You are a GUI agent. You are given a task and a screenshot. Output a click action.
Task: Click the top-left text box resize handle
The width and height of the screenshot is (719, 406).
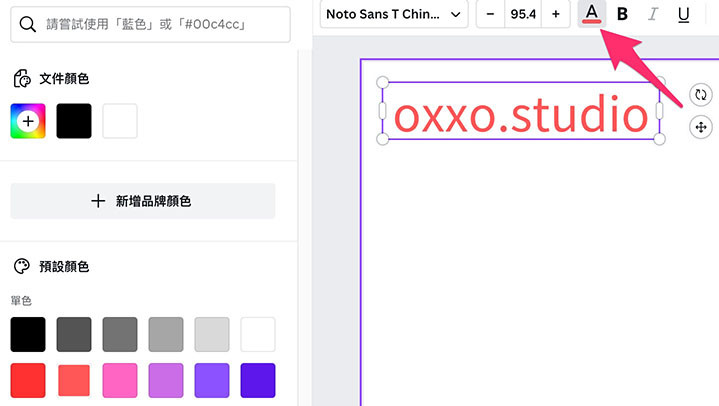(382, 83)
